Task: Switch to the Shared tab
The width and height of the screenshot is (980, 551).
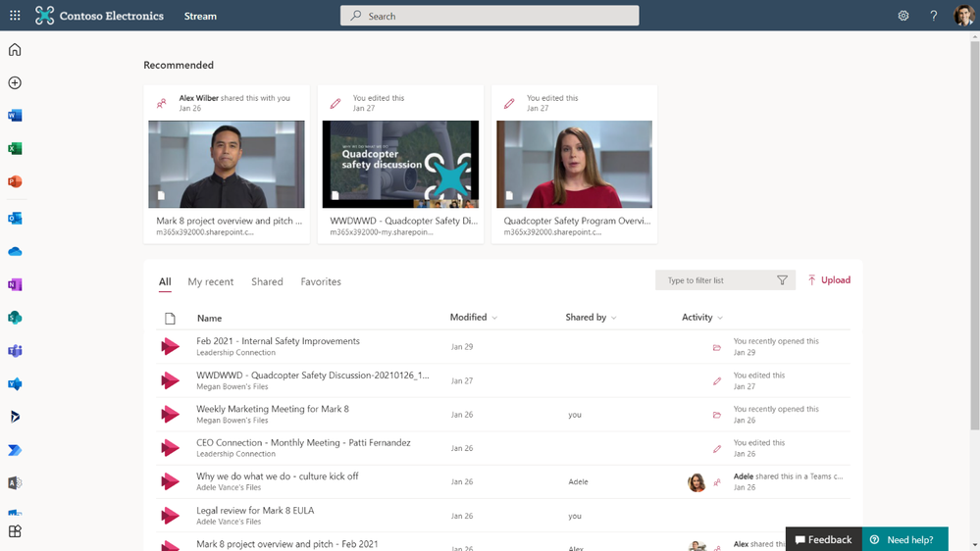Action: click(x=267, y=281)
